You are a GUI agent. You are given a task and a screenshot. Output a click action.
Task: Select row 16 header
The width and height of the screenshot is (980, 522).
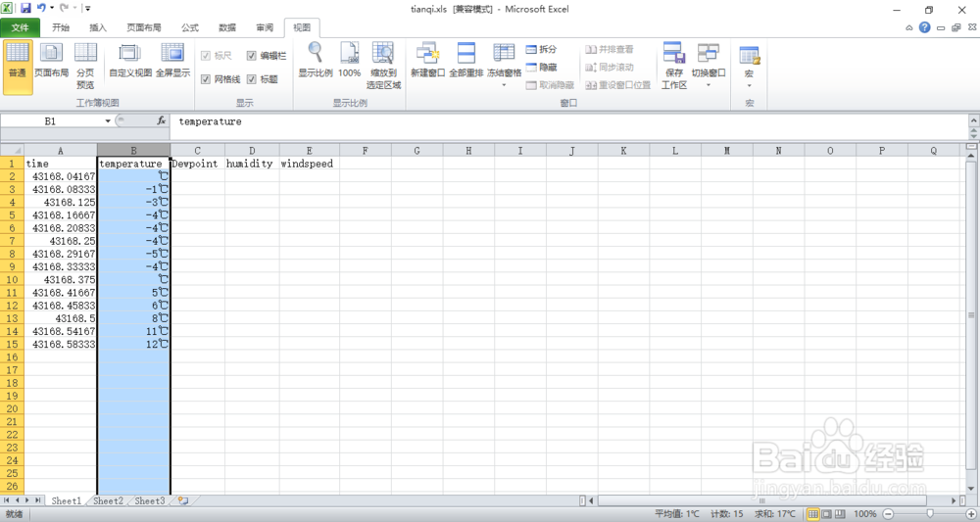(x=12, y=357)
